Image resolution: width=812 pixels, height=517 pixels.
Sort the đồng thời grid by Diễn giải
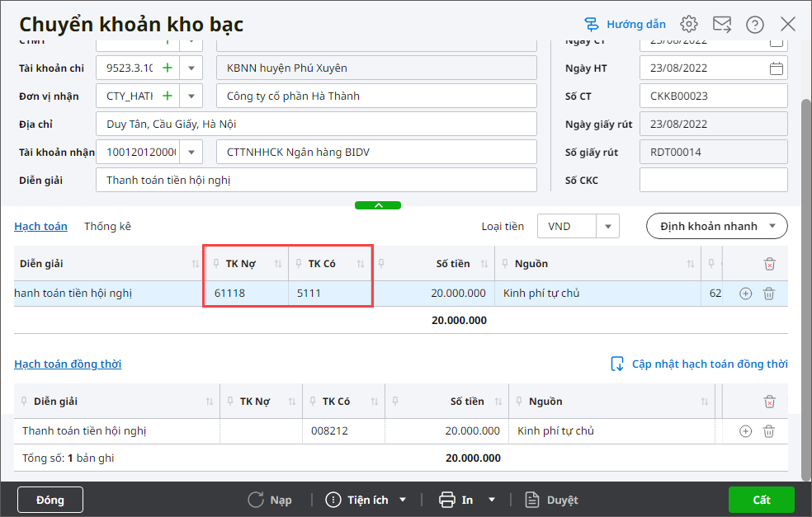[x=210, y=402]
